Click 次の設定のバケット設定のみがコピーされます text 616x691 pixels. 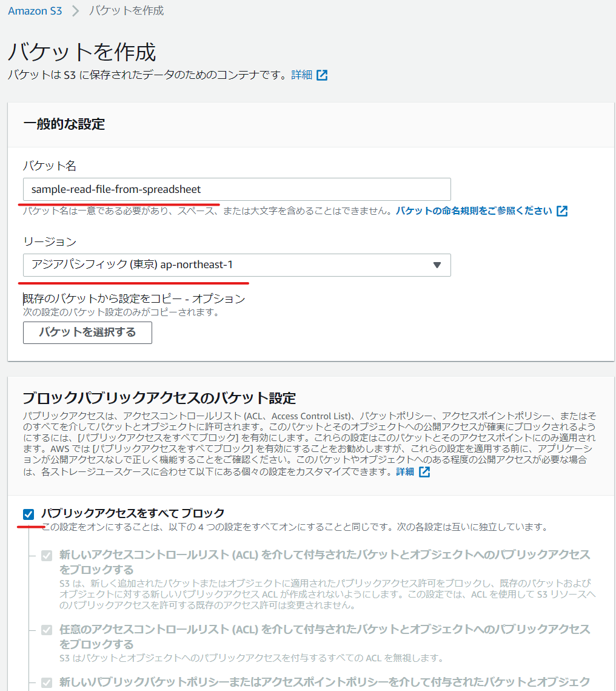pos(121,312)
